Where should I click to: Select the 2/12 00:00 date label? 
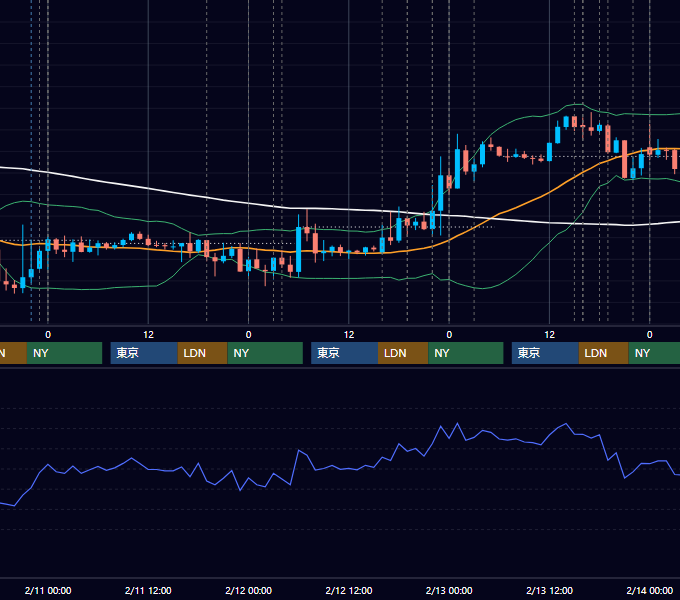coord(248,590)
